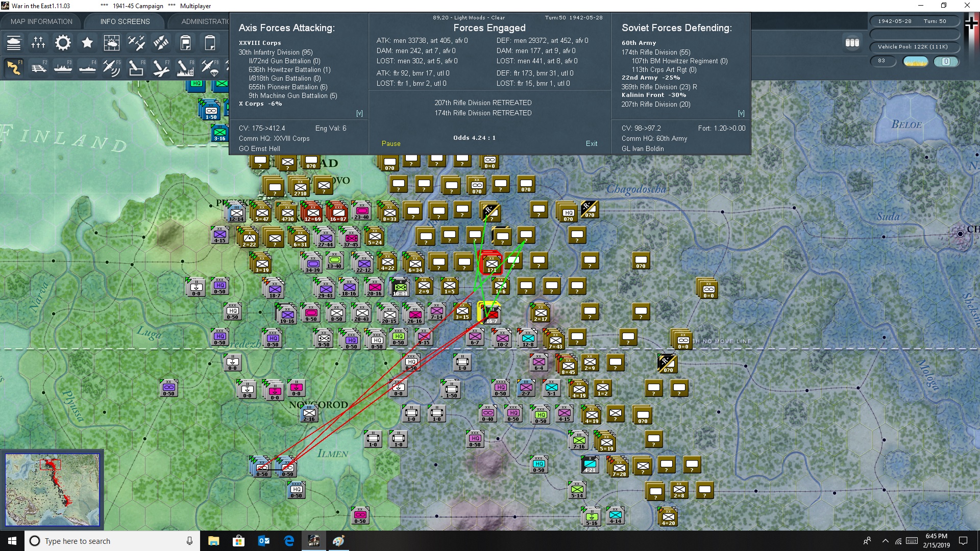The width and height of the screenshot is (980, 551).
Task: Exit the combat results window
Action: coord(592,144)
